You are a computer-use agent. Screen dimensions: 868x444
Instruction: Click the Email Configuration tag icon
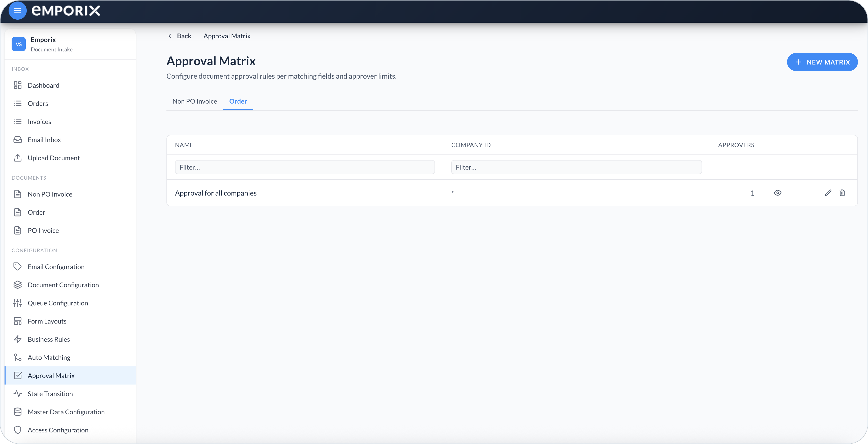click(x=17, y=267)
